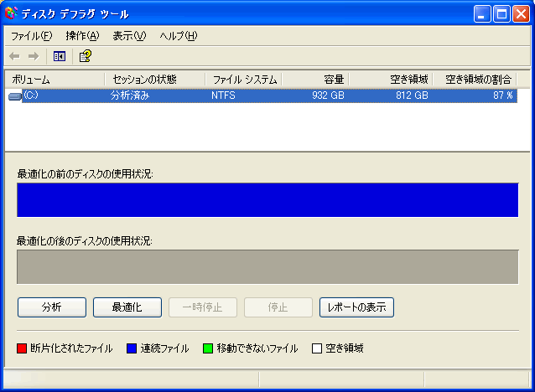This screenshot has height=392, width=535.
Task: Click the 移動できないファイル legend label
Action: [257, 348]
